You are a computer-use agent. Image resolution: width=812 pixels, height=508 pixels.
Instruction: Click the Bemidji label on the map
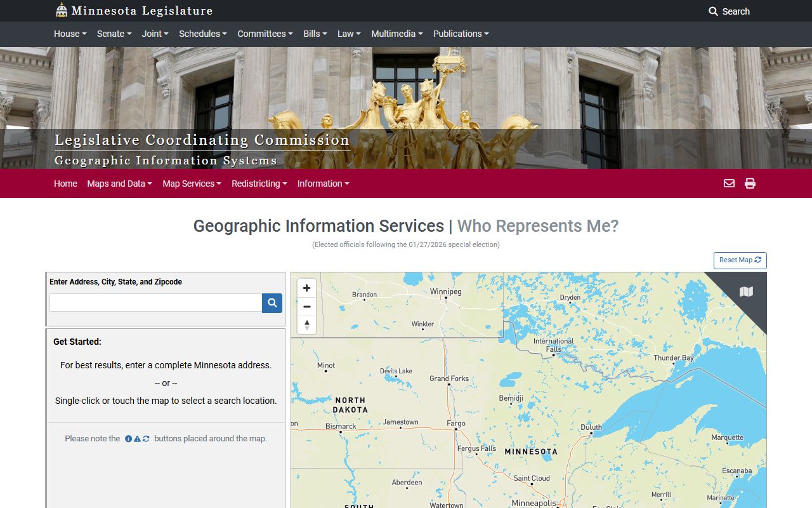point(511,399)
